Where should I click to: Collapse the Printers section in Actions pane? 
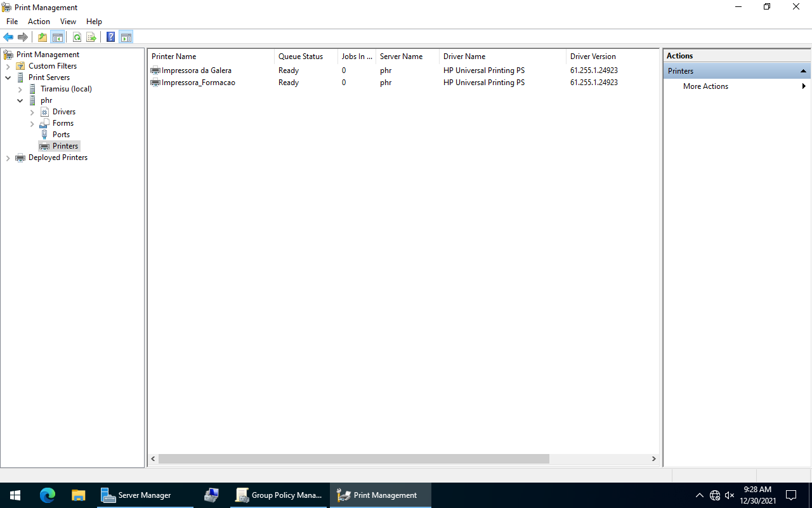[x=803, y=71]
